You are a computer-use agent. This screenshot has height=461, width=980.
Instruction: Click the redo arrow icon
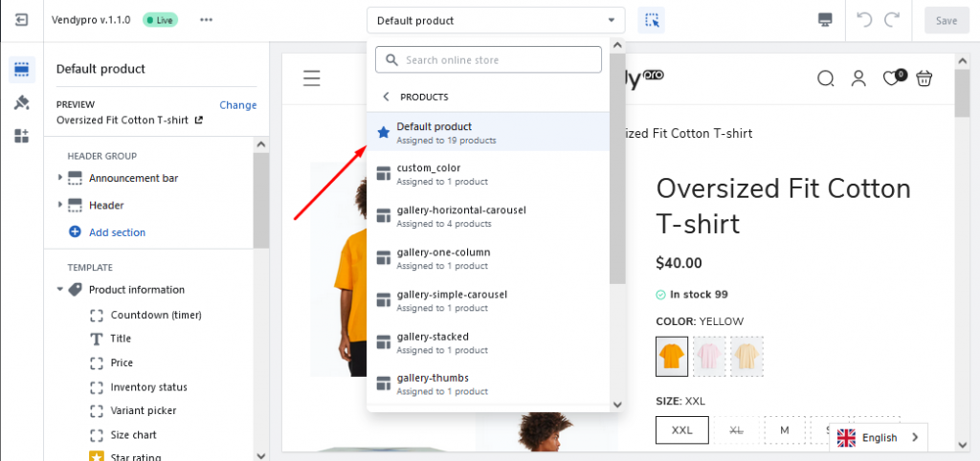891,20
